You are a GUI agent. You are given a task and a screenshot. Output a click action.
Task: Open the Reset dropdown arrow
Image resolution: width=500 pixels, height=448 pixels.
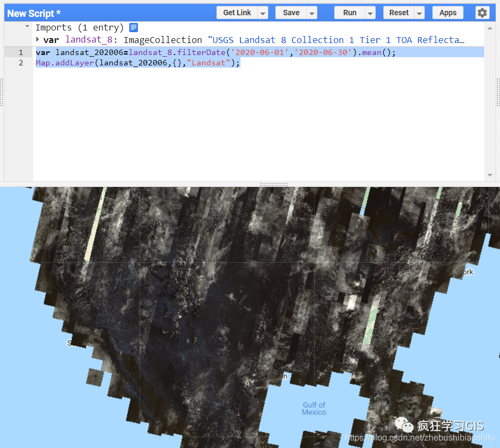click(419, 13)
